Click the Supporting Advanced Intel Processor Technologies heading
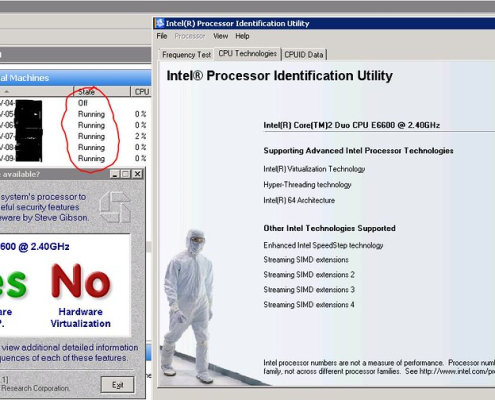 pos(358,151)
